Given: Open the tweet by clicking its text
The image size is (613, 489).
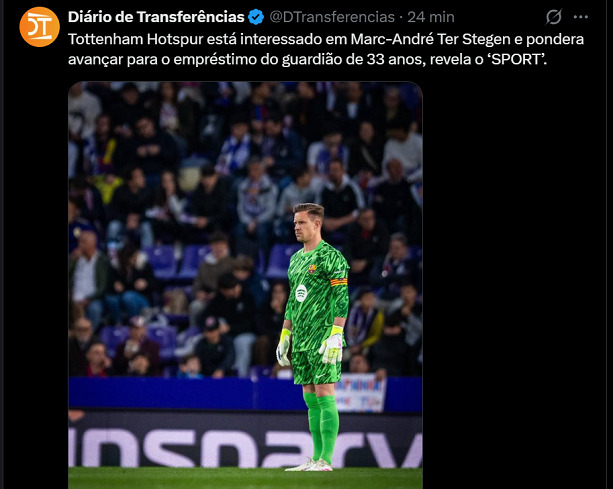Looking at the screenshot, I should (x=326, y=49).
